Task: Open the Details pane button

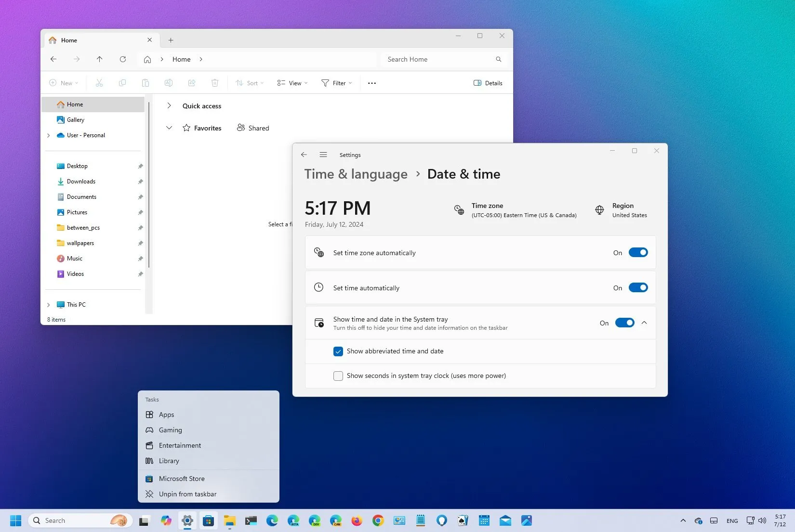Action: tap(488, 83)
